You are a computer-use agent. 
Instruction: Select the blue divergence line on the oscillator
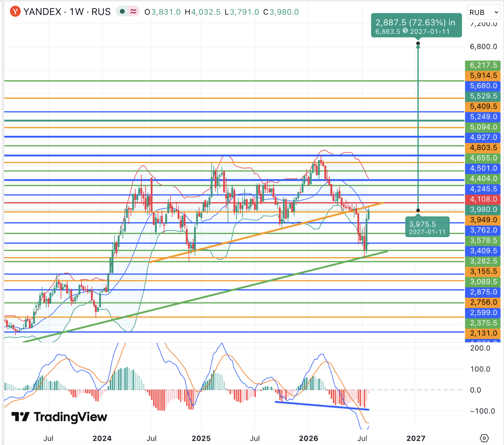[x=322, y=406]
